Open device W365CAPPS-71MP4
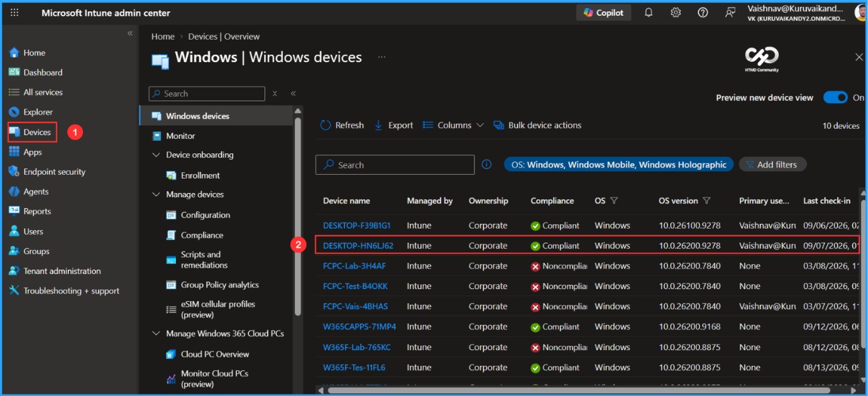The image size is (868, 396). [x=360, y=327]
